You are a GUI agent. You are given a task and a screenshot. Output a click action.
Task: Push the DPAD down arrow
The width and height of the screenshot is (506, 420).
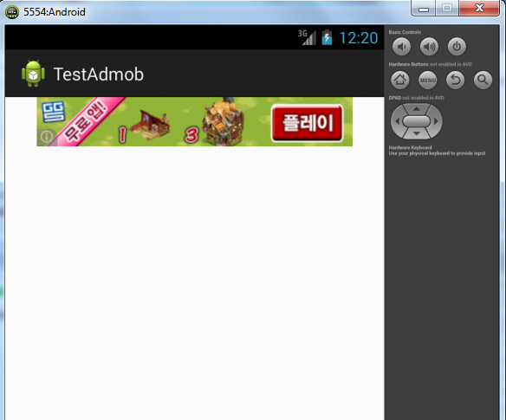(417, 133)
